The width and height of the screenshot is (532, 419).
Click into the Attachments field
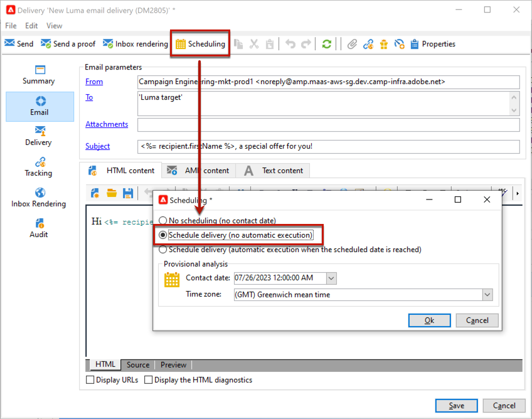point(329,125)
